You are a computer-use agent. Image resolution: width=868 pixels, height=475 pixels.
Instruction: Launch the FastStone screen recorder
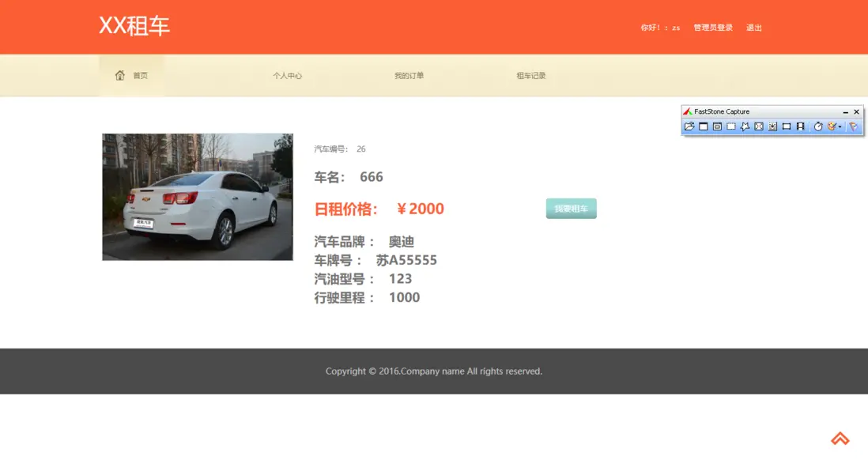(801, 126)
